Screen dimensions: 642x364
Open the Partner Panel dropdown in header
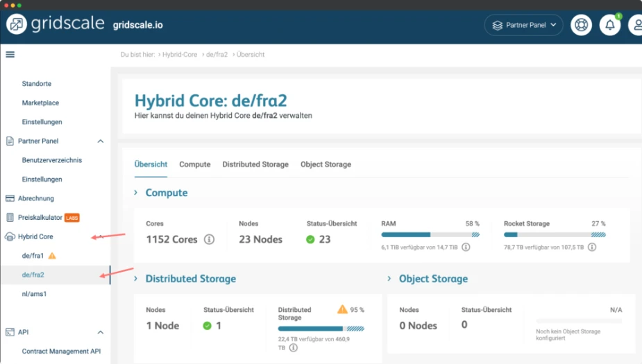point(524,25)
